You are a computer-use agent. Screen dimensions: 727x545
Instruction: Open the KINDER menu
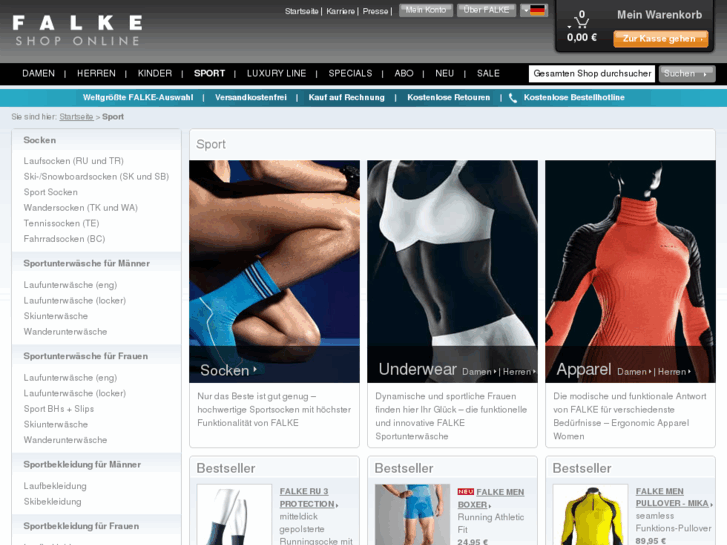point(154,74)
